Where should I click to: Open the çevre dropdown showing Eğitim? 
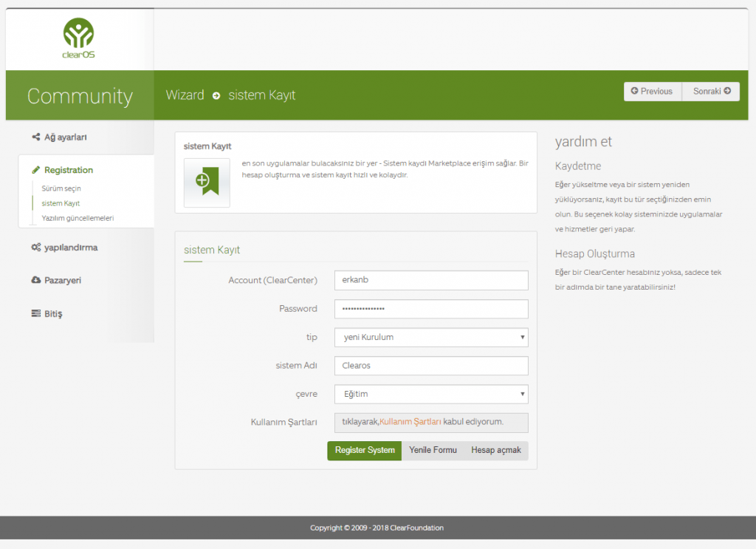pyautogui.click(x=431, y=395)
